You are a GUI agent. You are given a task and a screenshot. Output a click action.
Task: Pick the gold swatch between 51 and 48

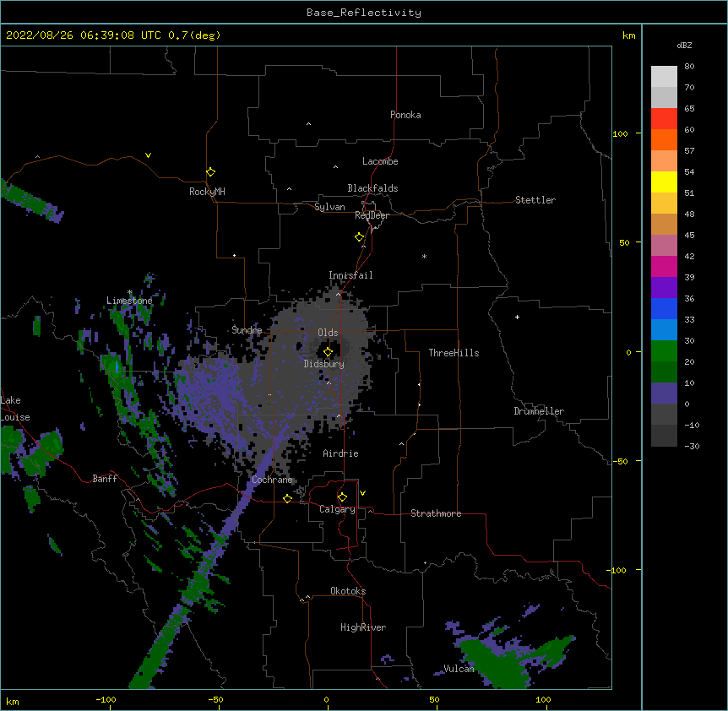pyautogui.click(x=664, y=204)
